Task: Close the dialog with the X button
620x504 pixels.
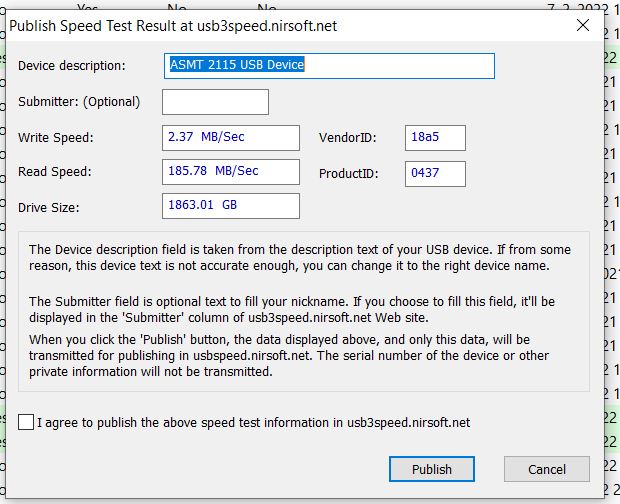Action: pyautogui.click(x=582, y=26)
